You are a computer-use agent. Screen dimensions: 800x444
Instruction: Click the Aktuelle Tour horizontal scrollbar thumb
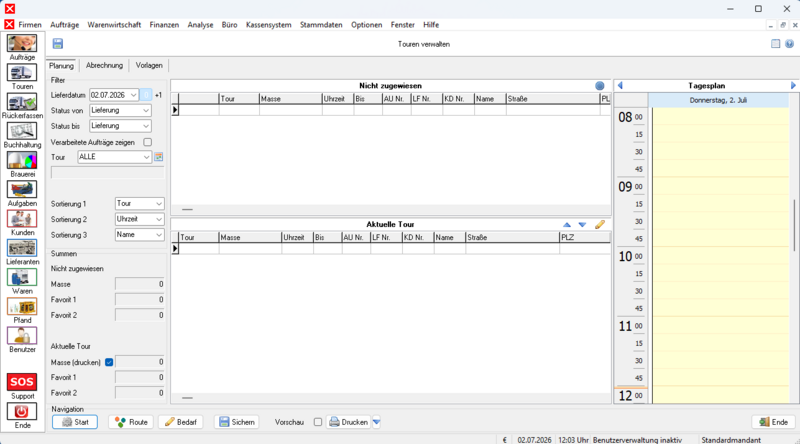click(187, 398)
